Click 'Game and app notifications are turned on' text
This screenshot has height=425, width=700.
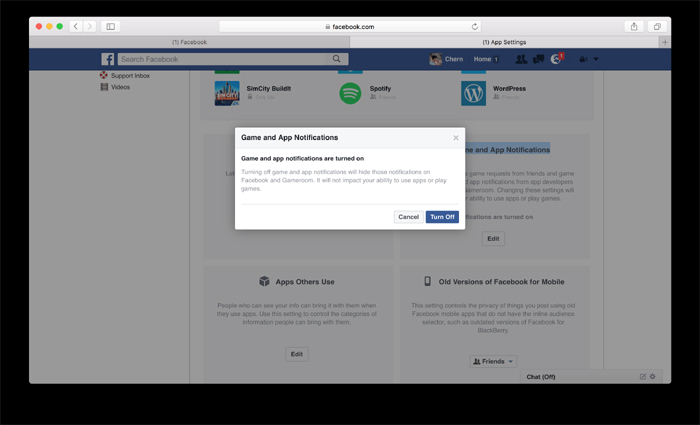[302, 158]
